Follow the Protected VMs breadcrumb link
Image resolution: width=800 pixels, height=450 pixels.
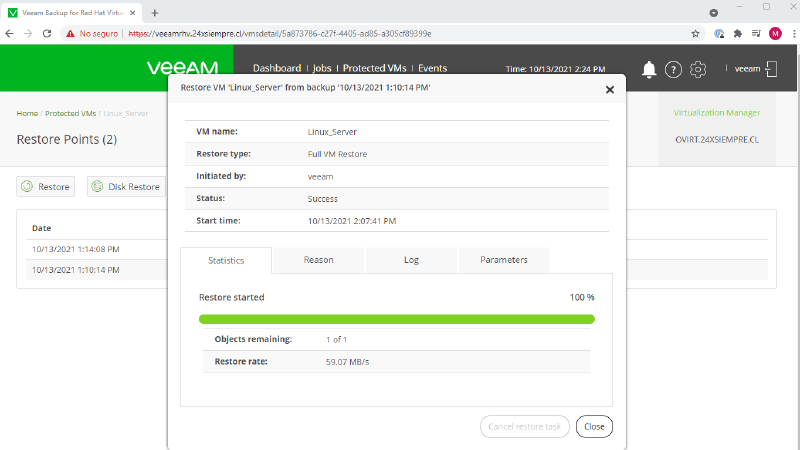pos(70,113)
